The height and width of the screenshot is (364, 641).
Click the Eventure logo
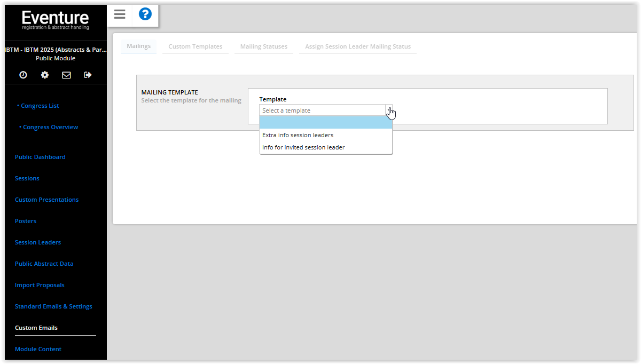(56, 20)
